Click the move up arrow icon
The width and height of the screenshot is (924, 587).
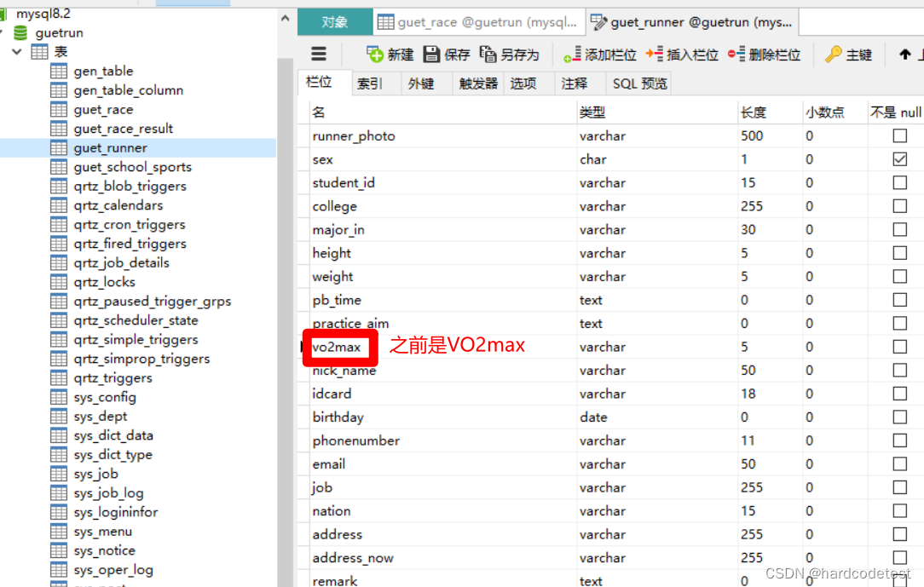[x=904, y=55]
